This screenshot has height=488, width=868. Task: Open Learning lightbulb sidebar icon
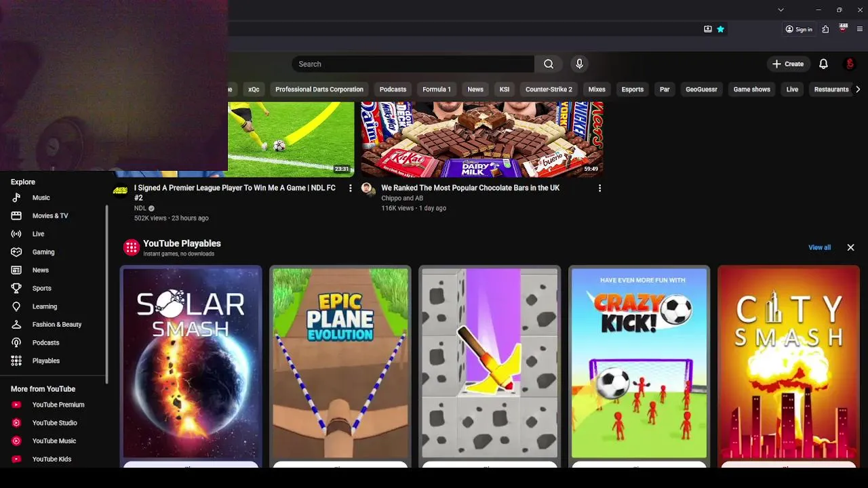click(17, 306)
